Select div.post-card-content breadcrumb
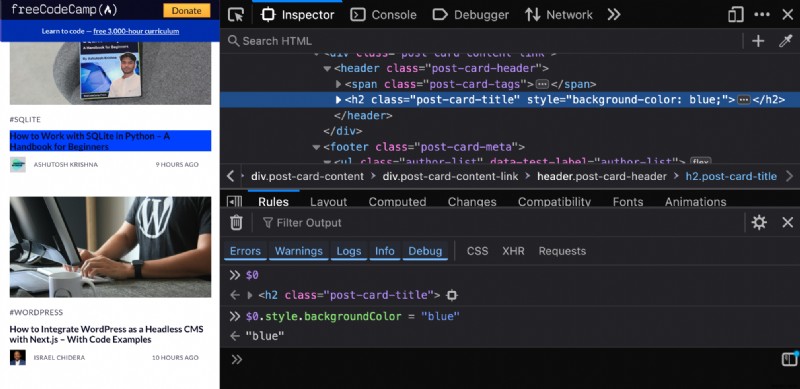Image resolution: width=800 pixels, height=389 pixels. click(x=308, y=177)
